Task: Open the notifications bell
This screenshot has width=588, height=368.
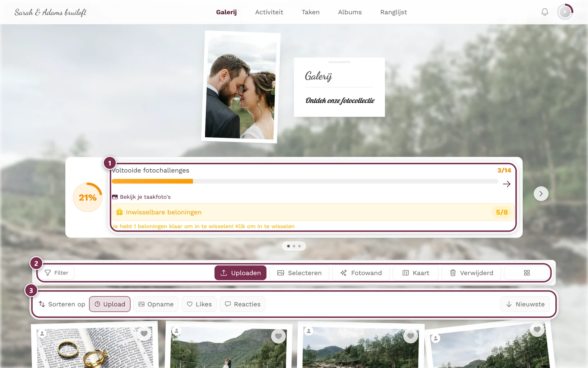Action: pyautogui.click(x=545, y=12)
